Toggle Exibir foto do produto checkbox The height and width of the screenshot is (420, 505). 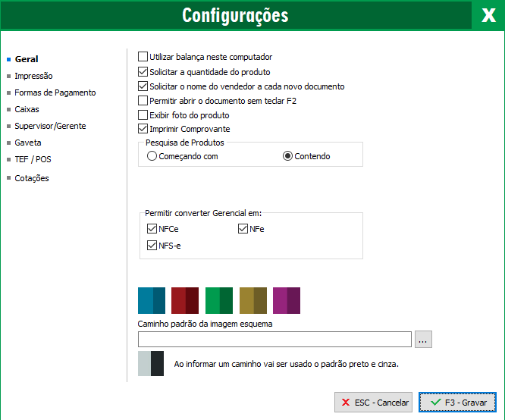coord(143,115)
